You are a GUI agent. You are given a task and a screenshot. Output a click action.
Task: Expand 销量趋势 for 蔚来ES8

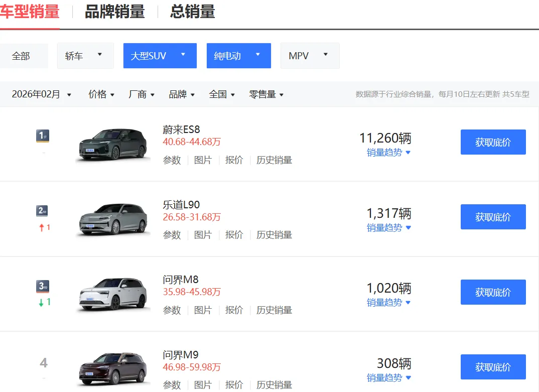tap(389, 152)
